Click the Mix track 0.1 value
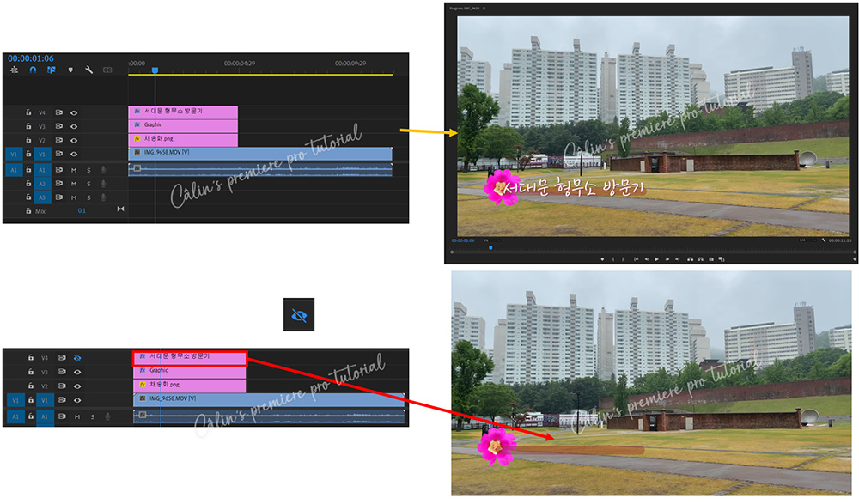This screenshot has height=504, width=859. pyautogui.click(x=82, y=211)
